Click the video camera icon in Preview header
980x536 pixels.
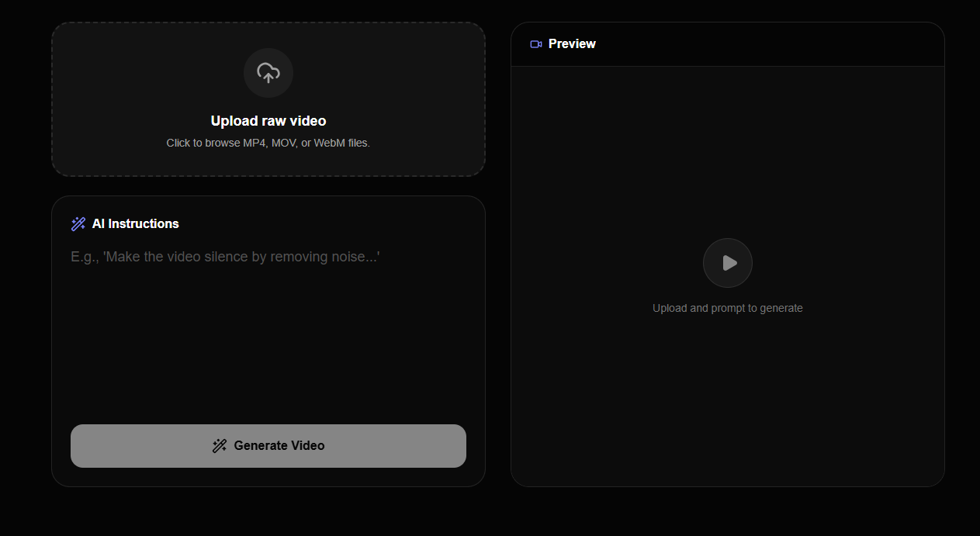535,44
